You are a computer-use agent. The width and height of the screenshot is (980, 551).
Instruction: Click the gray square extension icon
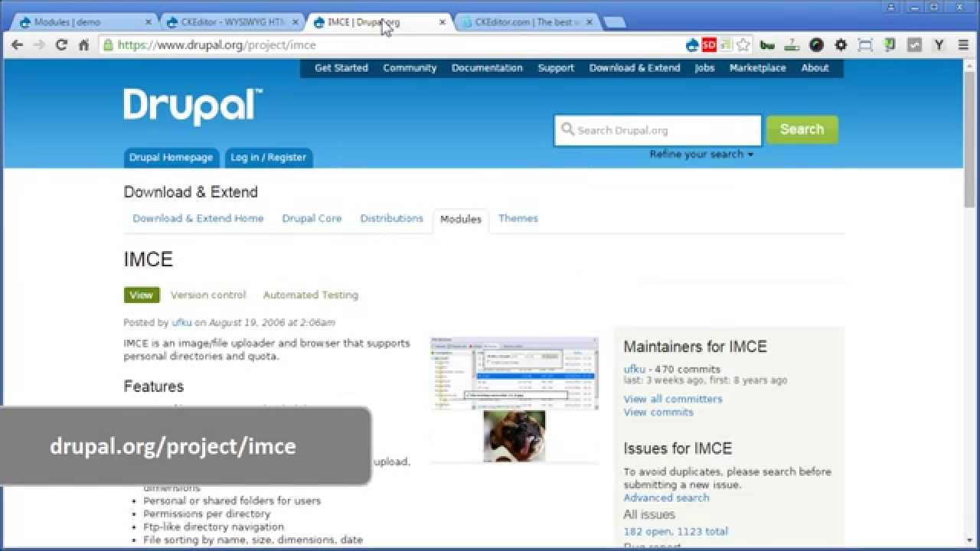pyautogui.click(x=914, y=45)
